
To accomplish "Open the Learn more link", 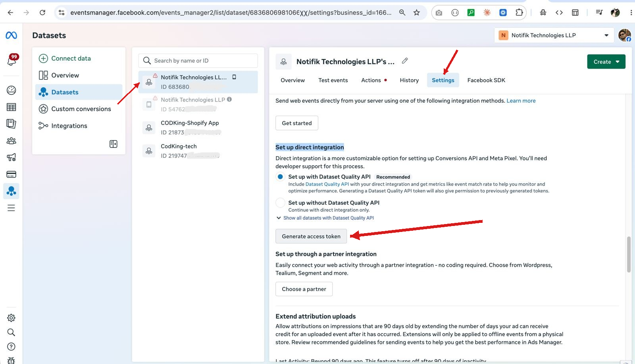I will click(521, 101).
